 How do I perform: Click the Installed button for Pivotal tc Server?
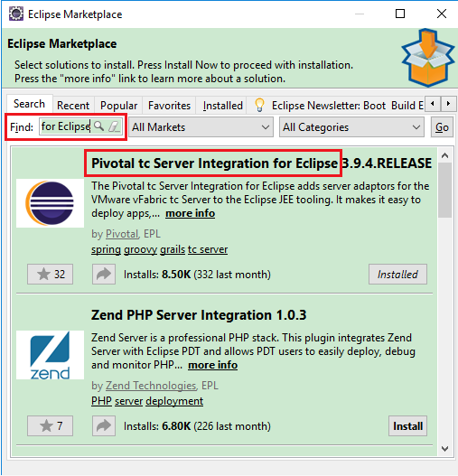pyautogui.click(x=397, y=274)
